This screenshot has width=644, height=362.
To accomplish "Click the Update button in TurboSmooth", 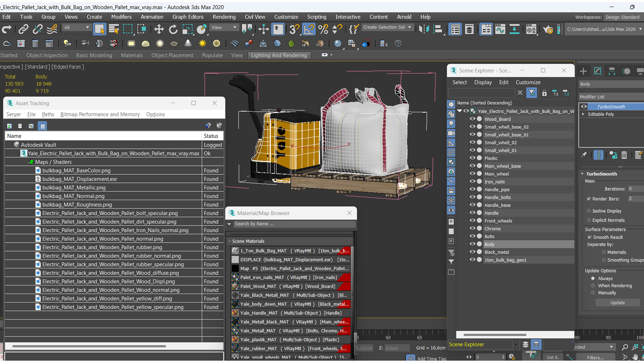I will point(618,303).
